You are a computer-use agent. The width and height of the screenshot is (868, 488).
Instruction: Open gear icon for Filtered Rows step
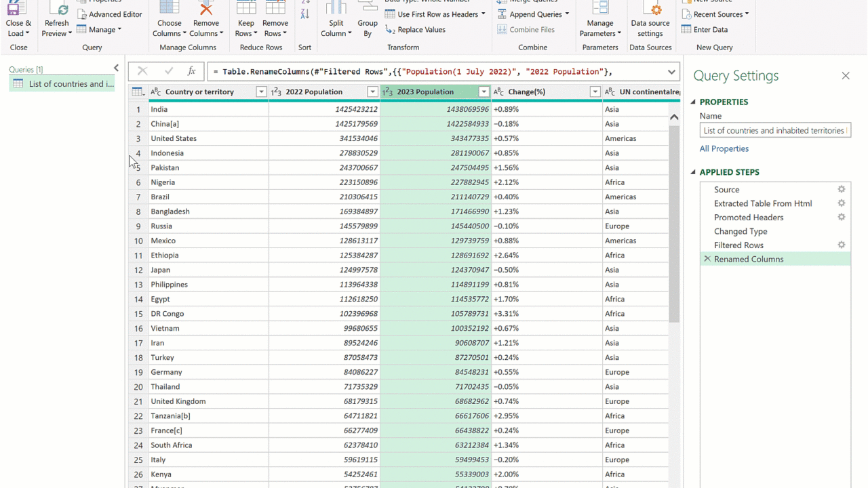point(841,245)
